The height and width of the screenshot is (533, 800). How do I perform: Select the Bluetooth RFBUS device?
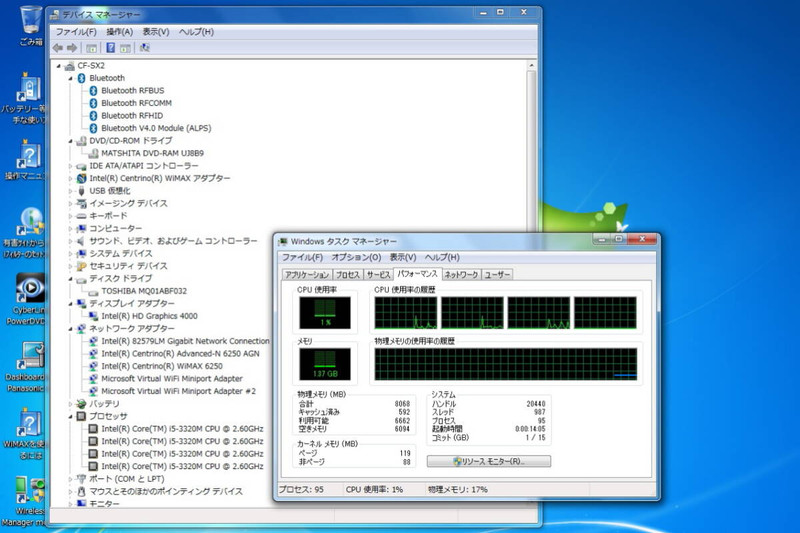coord(133,90)
